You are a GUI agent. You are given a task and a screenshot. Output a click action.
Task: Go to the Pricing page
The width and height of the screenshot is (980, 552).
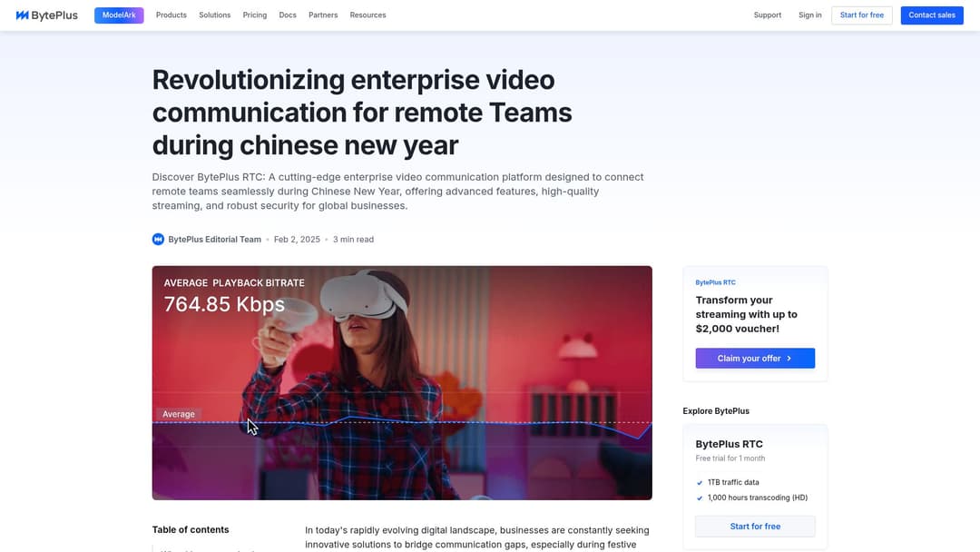[254, 15]
